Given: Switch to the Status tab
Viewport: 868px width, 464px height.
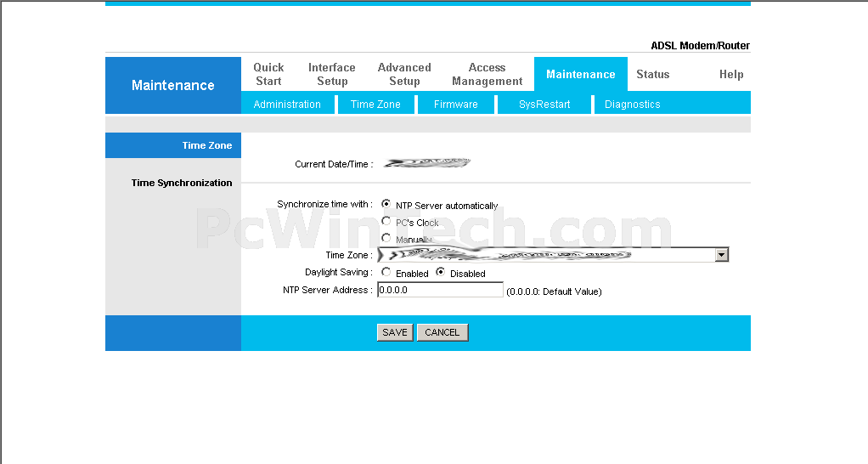Looking at the screenshot, I should click(x=652, y=74).
